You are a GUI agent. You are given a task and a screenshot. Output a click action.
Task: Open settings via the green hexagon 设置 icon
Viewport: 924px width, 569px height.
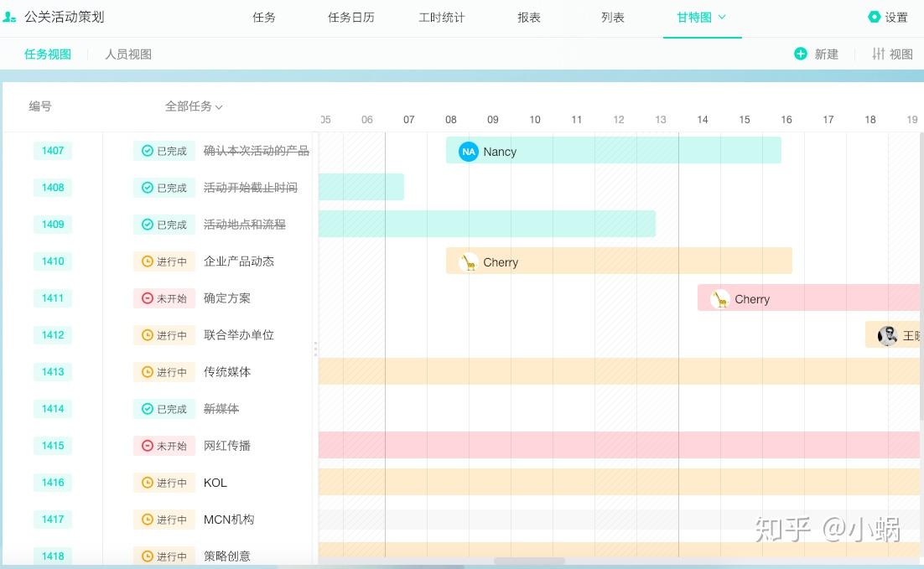(872, 16)
